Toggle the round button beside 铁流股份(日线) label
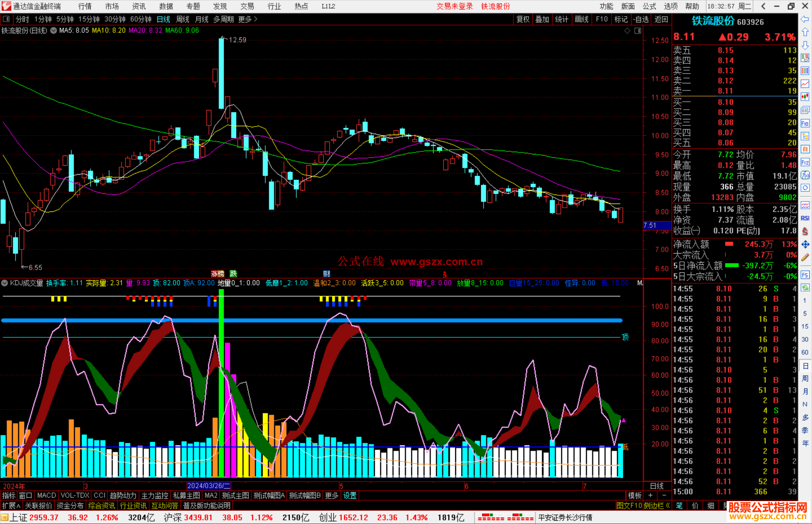 (x=54, y=30)
